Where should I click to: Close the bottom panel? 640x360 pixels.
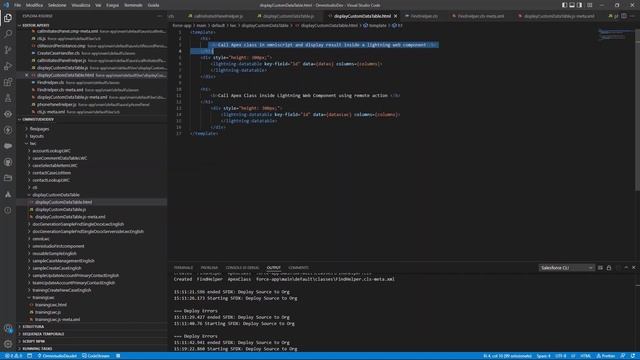coord(633,268)
